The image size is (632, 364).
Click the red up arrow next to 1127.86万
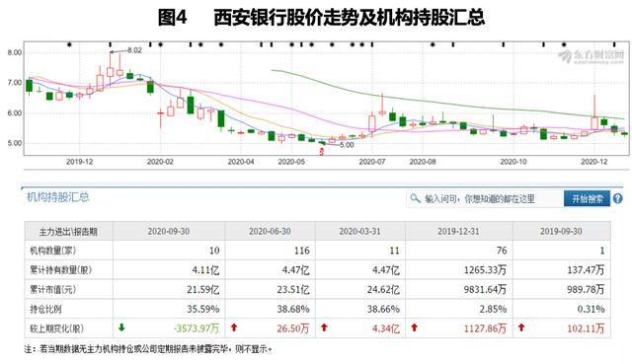pos(414,328)
